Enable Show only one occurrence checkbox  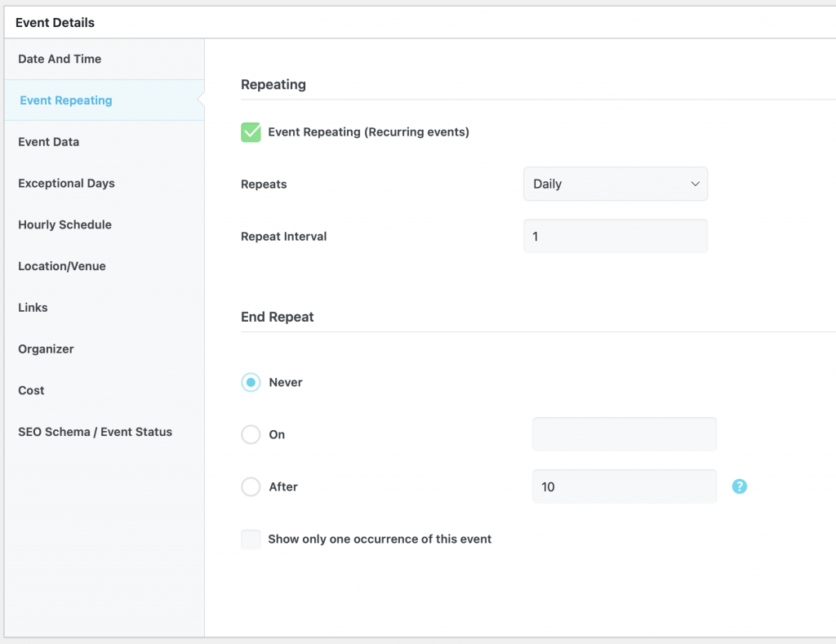click(x=251, y=540)
